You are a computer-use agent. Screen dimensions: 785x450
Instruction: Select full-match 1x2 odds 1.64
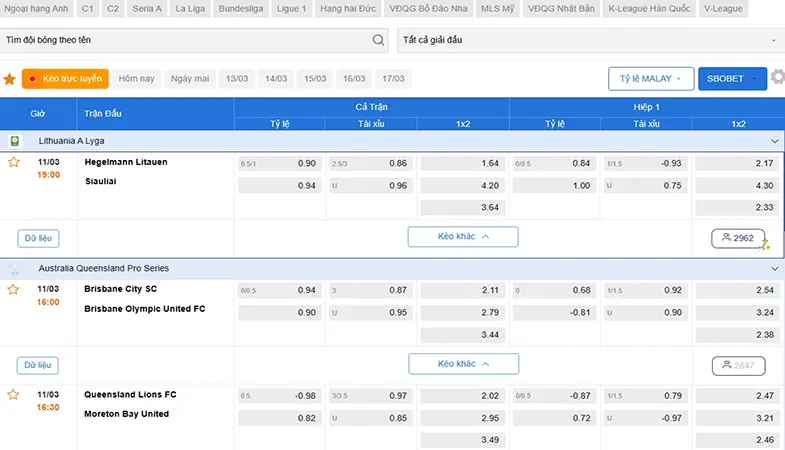(463, 163)
